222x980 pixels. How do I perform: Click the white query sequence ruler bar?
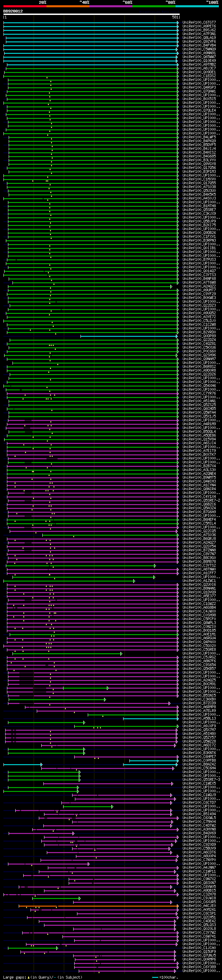[92, 15]
